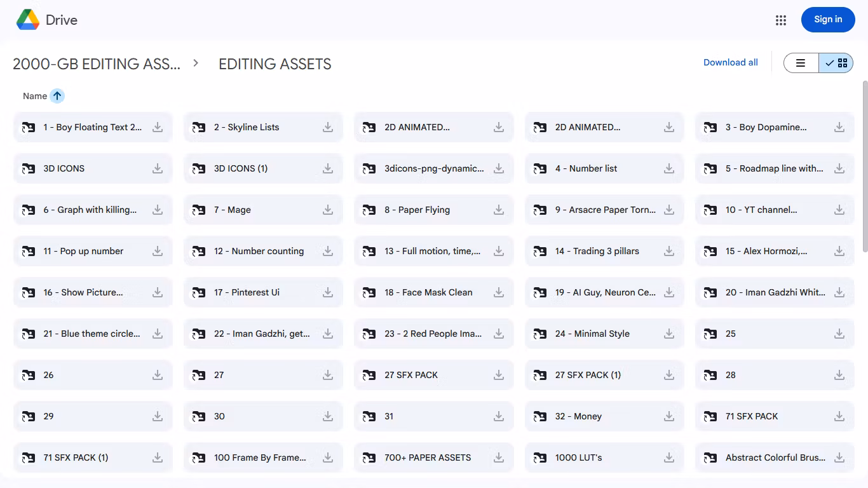Click the shared folder icon for 27 SFX PACK
The width and height of the screenshot is (868, 488).
369,375
